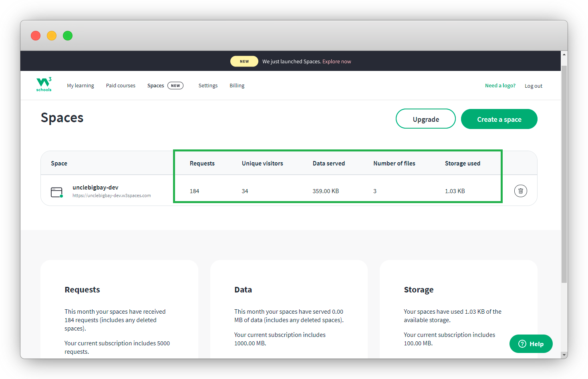588x379 pixels.
Task: Click the Number of files column header
Action: (x=394, y=163)
